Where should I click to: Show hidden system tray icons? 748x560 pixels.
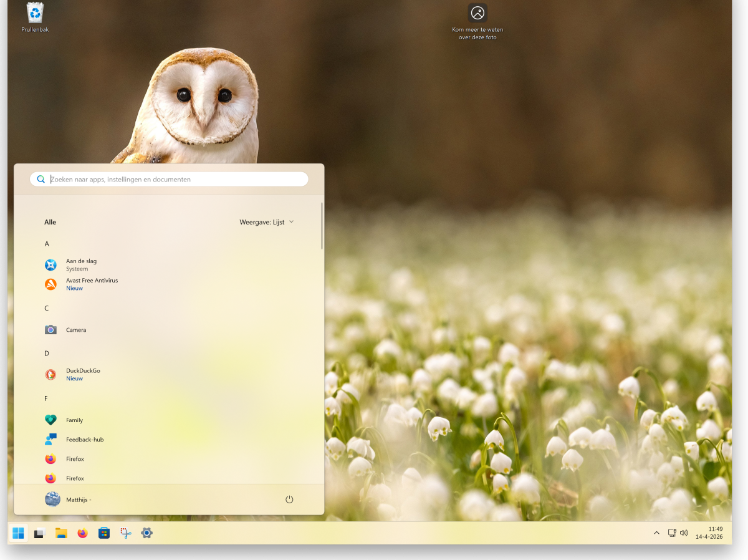click(x=656, y=533)
